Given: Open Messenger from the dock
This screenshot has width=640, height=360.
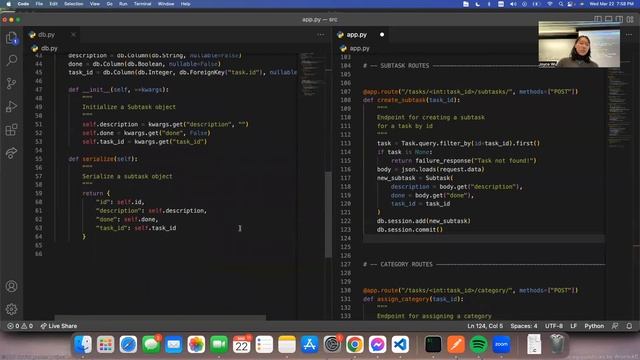Looking at the screenshot, I should [378, 344].
